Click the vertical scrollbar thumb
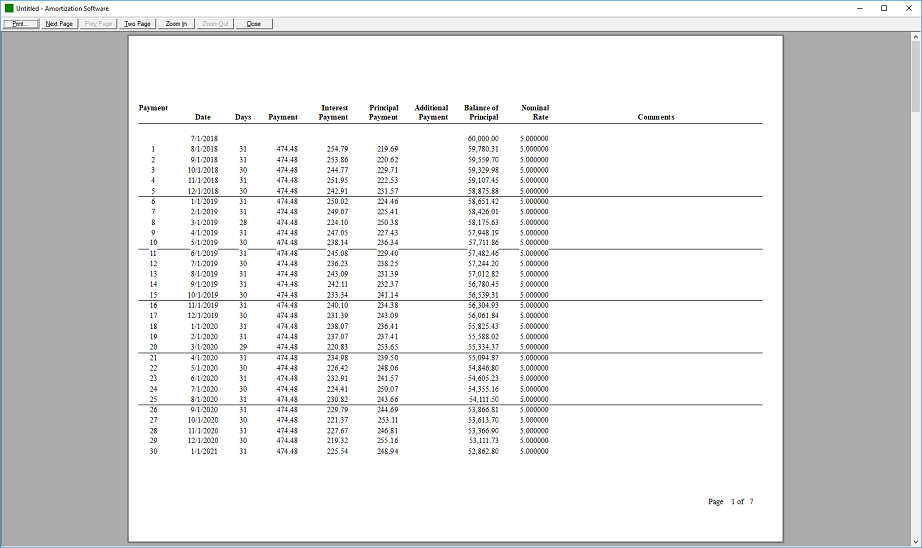Screen dimensions: 922x548 916,72
